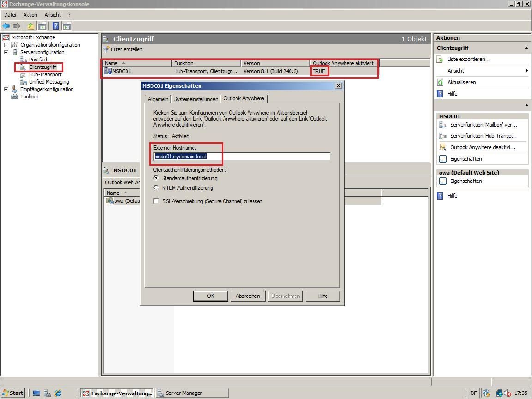
Task: Collapse the Serverkonfiguration tree node
Action: pyautogui.click(x=6, y=52)
